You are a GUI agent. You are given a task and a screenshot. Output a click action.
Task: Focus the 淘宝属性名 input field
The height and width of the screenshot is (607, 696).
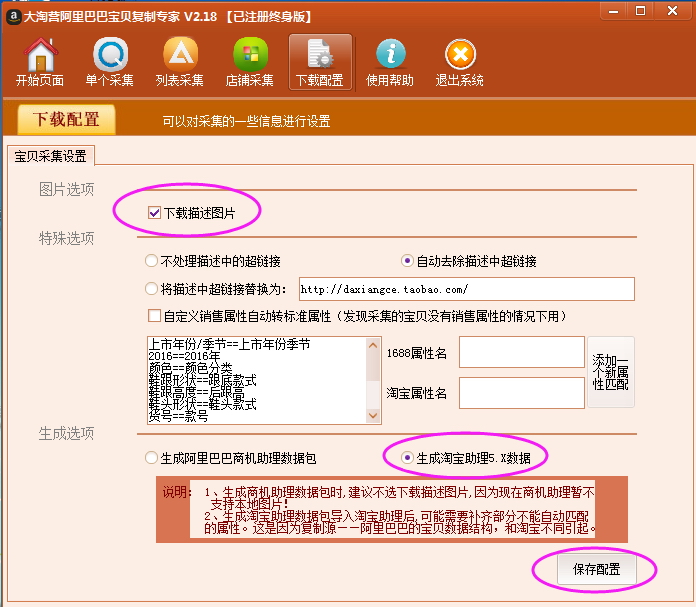pyautogui.click(x=522, y=393)
